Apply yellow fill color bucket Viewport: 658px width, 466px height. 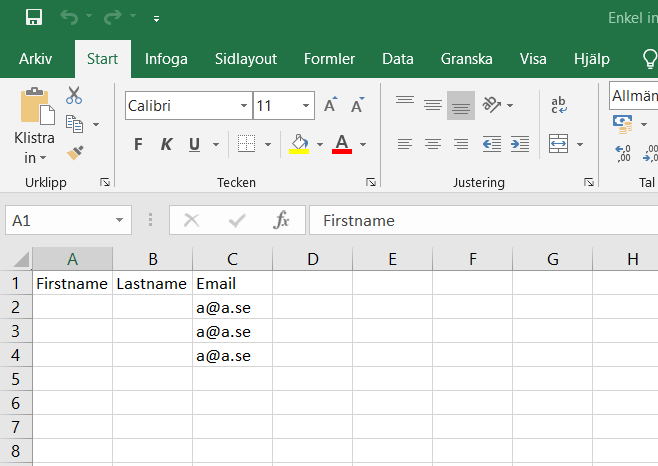[x=299, y=144]
